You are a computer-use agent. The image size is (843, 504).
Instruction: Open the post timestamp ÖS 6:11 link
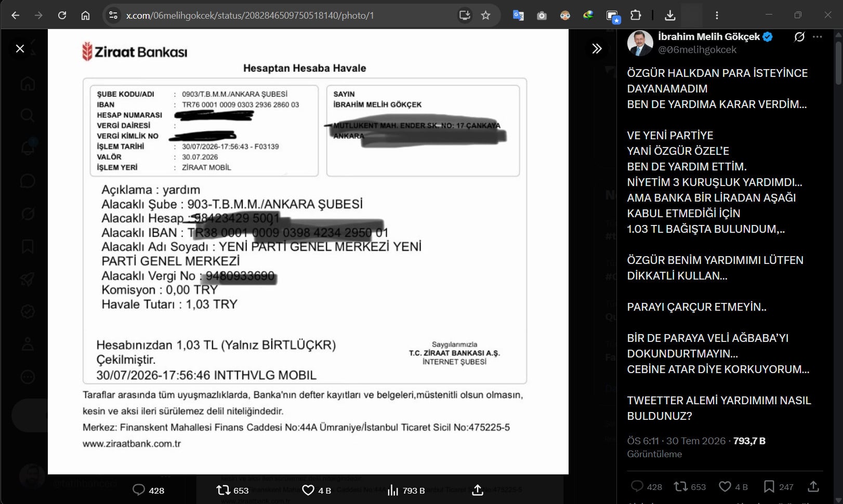click(x=676, y=441)
